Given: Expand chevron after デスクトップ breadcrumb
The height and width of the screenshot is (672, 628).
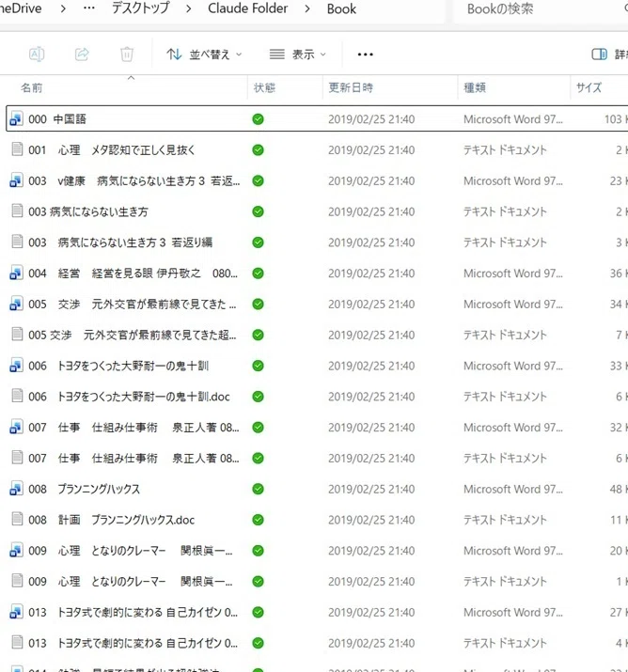Looking at the screenshot, I should pyautogui.click(x=189, y=8).
